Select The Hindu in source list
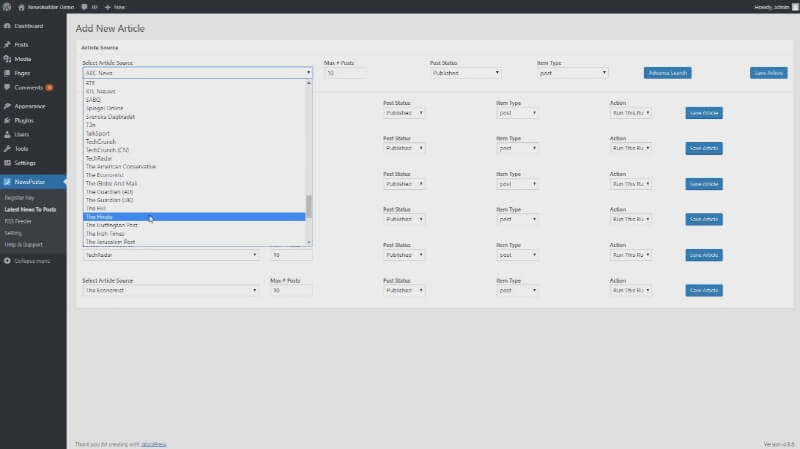The image size is (800, 449). pyautogui.click(x=194, y=217)
